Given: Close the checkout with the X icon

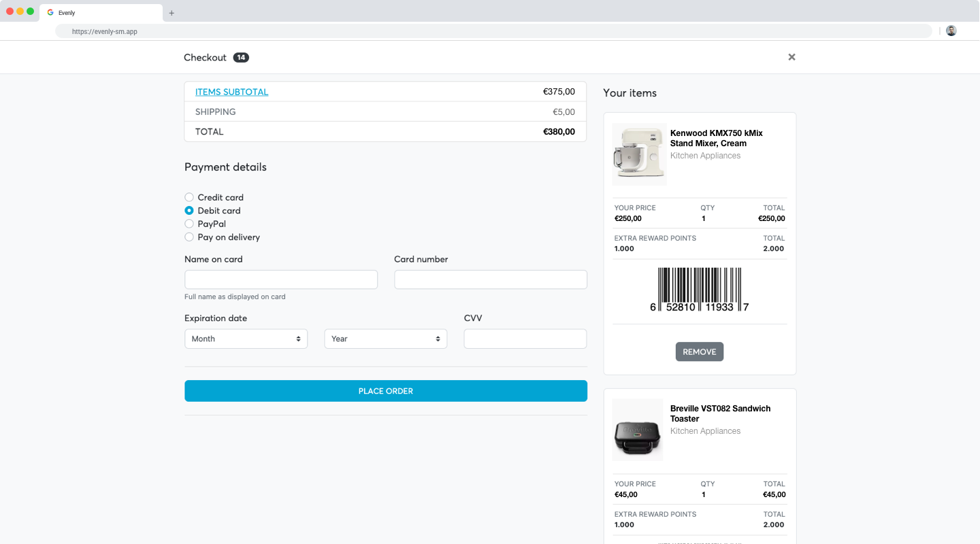Looking at the screenshot, I should coord(791,57).
